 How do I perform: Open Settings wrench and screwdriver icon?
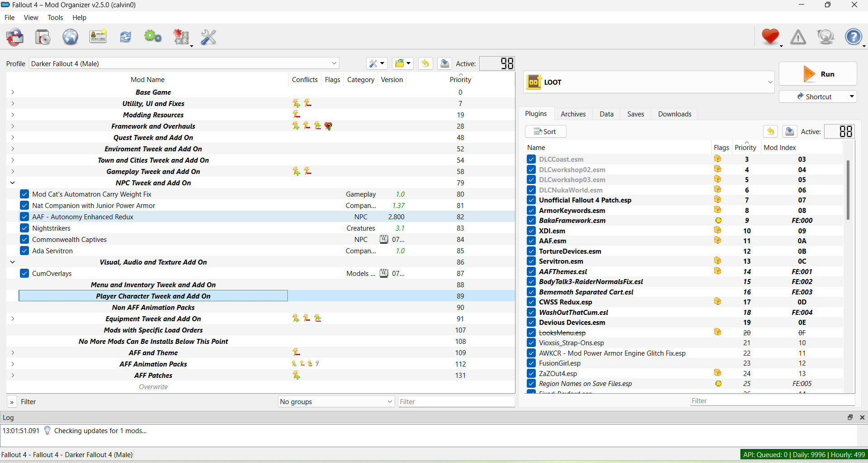[x=208, y=37]
